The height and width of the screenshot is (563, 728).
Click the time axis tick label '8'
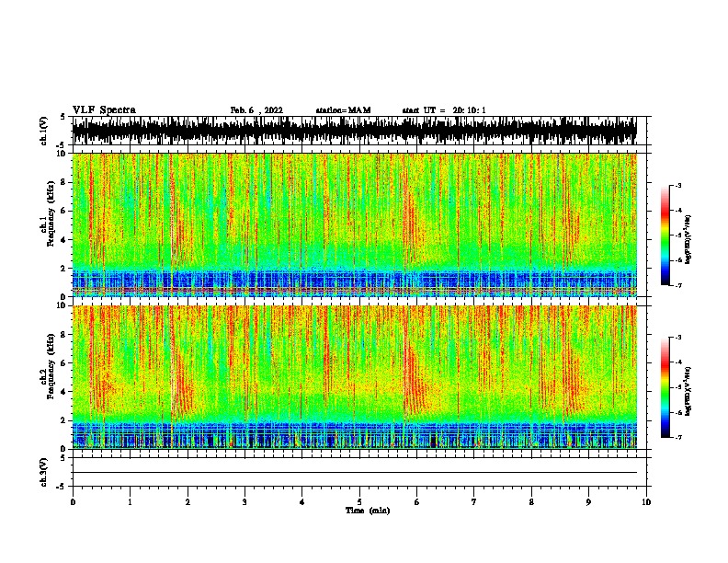531,501
